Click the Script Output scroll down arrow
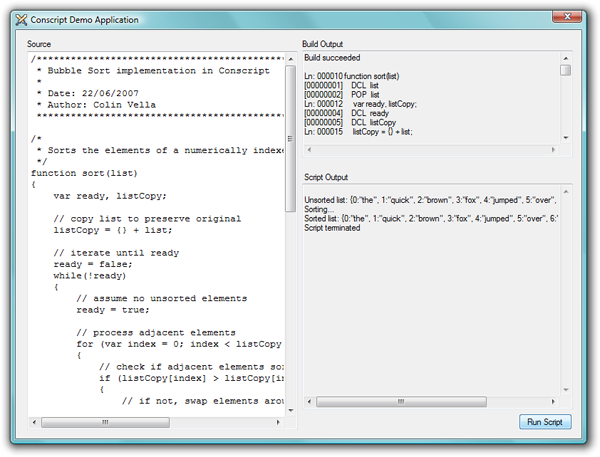The width and height of the screenshot is (600, 457). 566,390
